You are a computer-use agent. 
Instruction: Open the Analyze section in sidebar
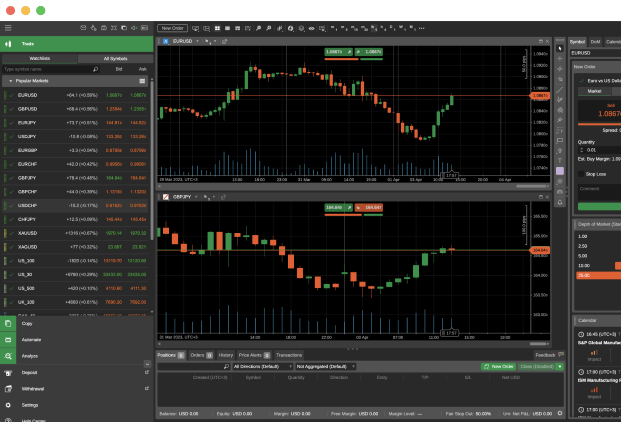click(9, 356)
